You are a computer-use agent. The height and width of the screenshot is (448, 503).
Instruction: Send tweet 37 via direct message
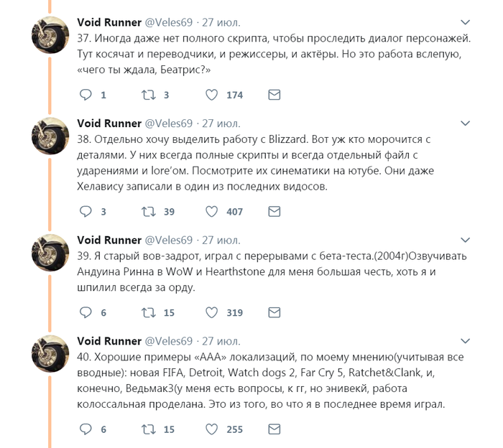(274, 95)
